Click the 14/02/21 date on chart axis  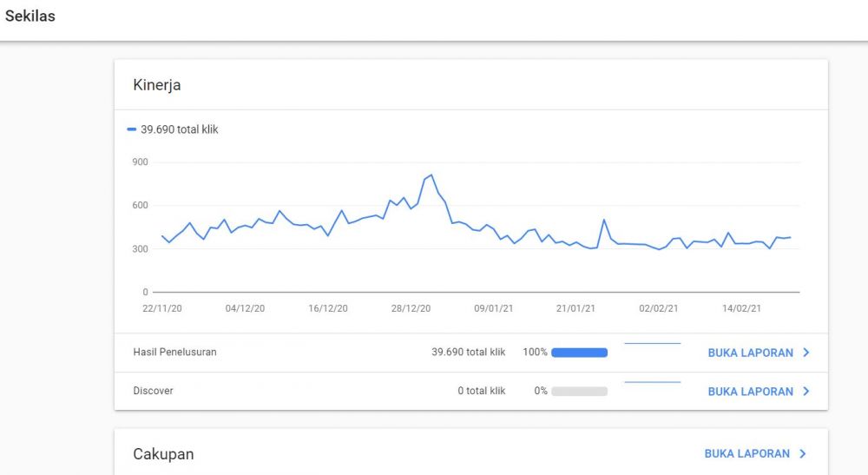pyautogui.click(x=742, y=308)
